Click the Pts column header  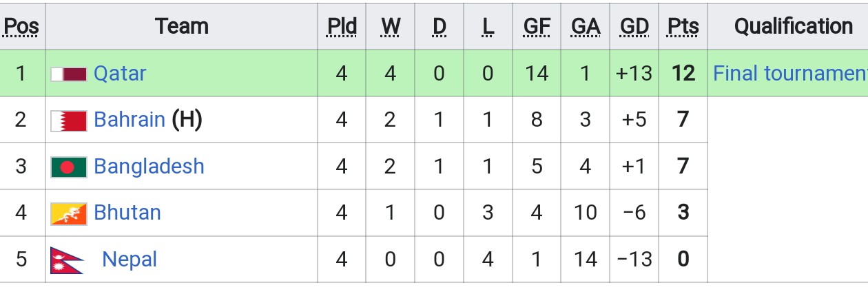click(683, 27)
